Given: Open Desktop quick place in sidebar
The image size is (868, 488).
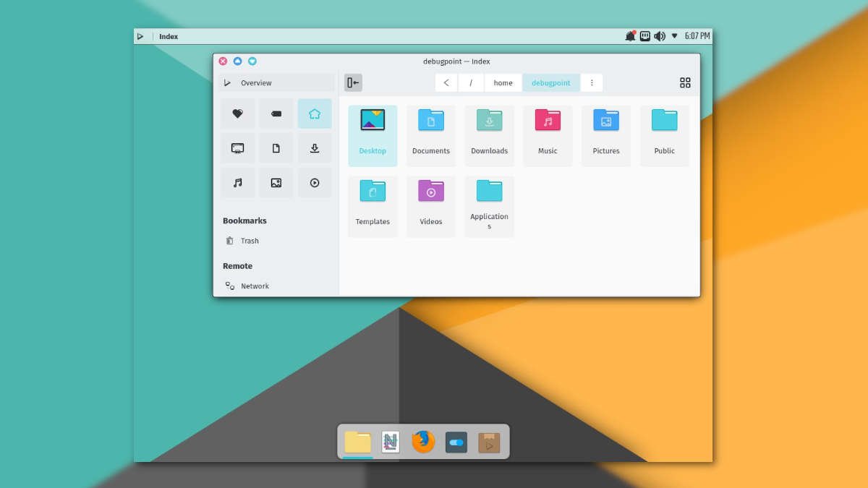Looking at the screenshot, I should click(x=237, y=148).
